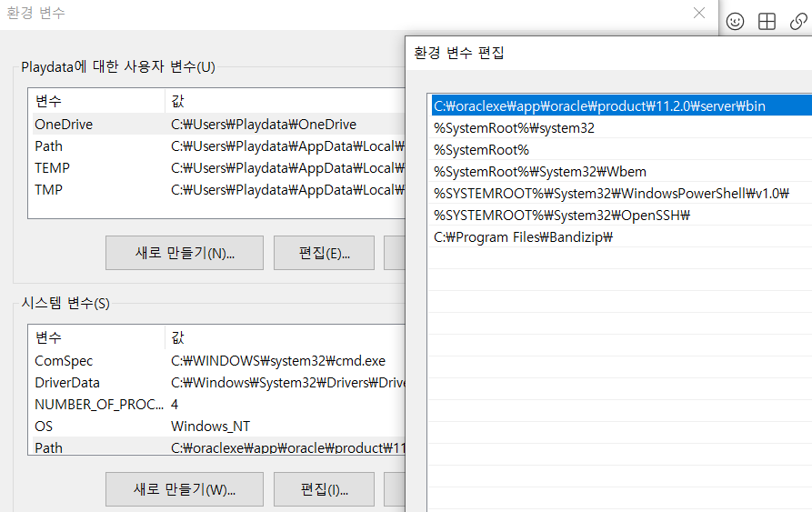Open the grid layout icon
Viewport: 812px width, 512px height.
coord(767,21)
